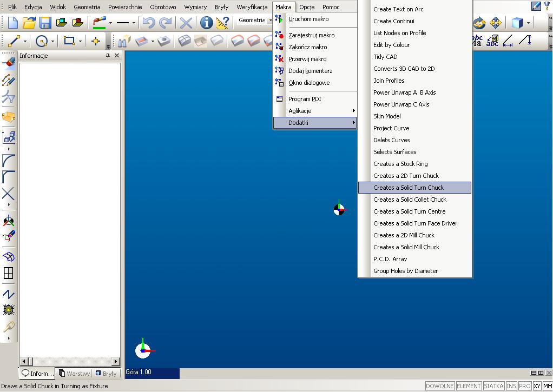
Task: Click the binoculars feature finder icon
Action: (x=124, y=41)
